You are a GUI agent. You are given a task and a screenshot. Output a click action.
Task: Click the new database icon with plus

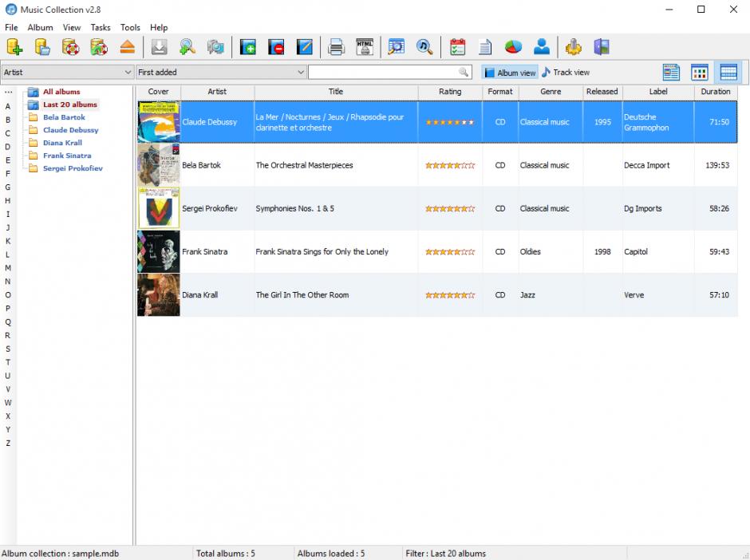coord(14,47)
